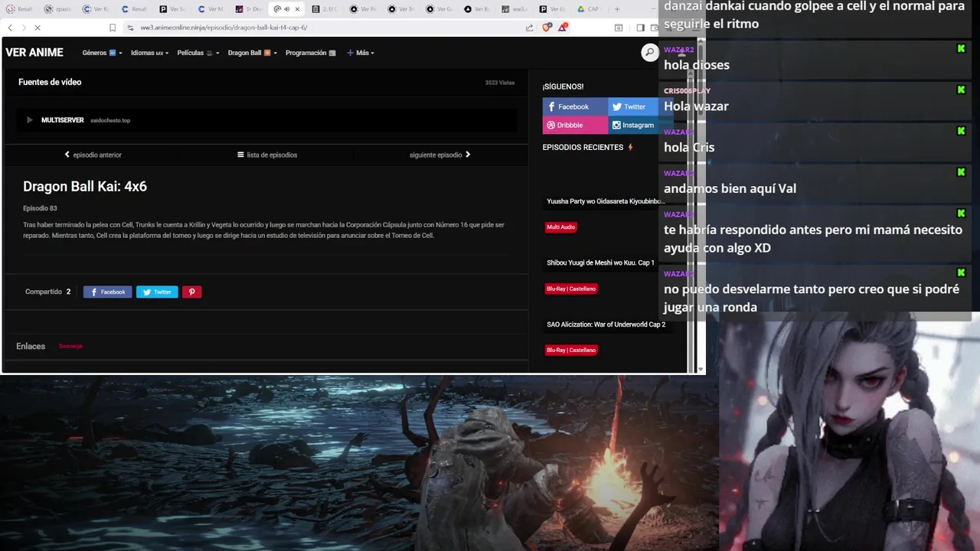Click the green K badge beside Hola wazar
The image size is (980, 551).
tap(961, 90)
